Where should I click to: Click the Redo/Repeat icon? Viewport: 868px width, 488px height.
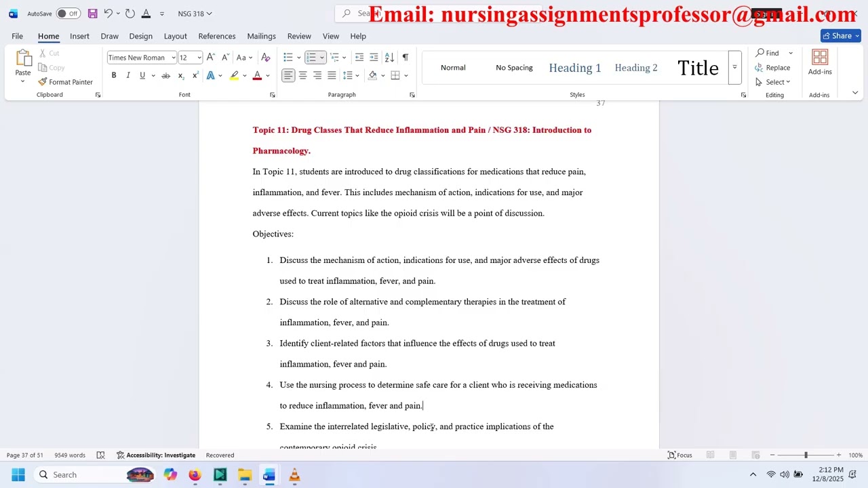(x=130, y=14)
